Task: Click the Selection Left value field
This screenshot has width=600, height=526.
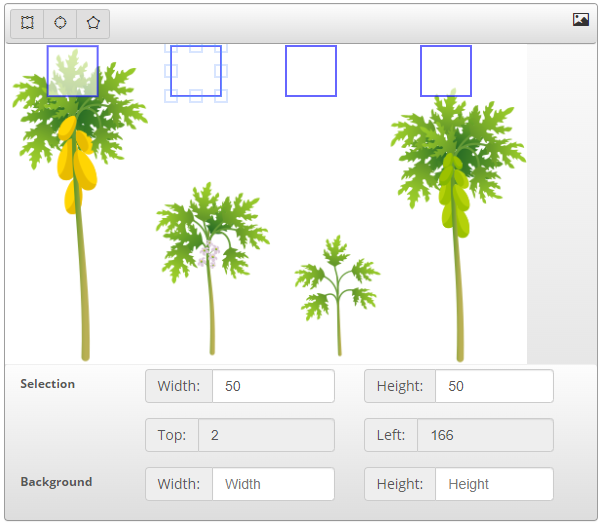Action: [x=484, y=435]
